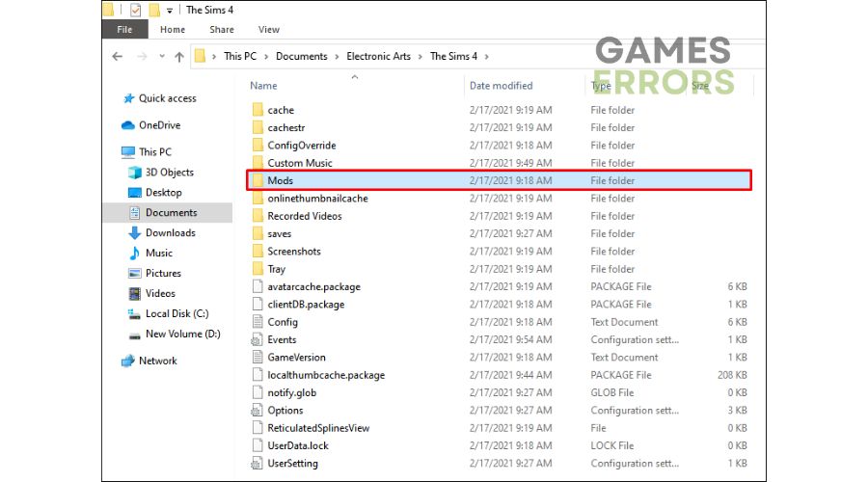Select the Options configuration file
This screenshot has width=868, height=482.
click(x=285, y=411)
